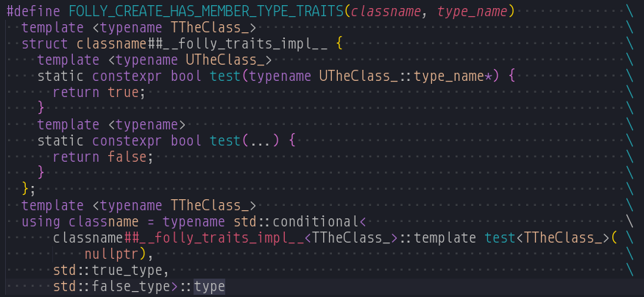
Task: Click the macro parameter classname on the first line
Action: (386, 12)
